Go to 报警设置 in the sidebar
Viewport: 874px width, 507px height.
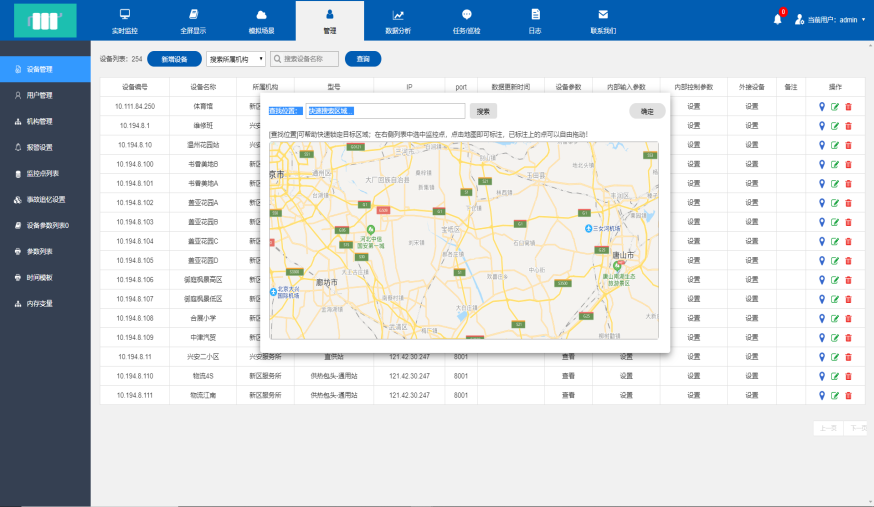tap(40, 147)
